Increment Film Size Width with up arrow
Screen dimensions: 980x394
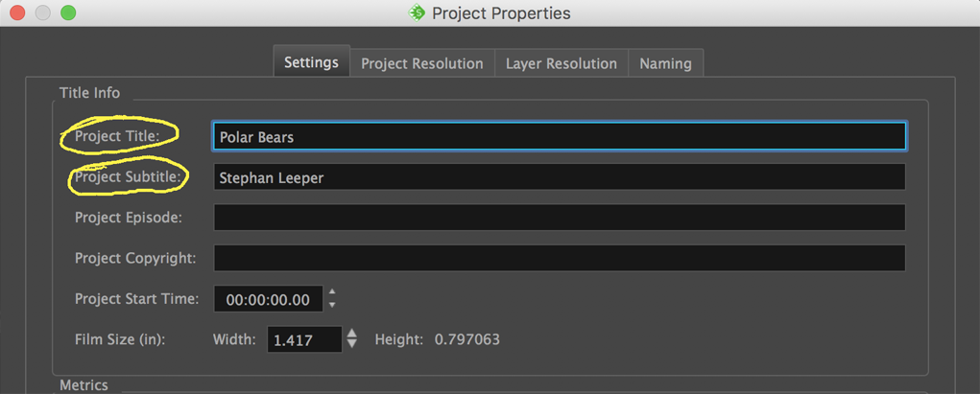coord(352,333)
